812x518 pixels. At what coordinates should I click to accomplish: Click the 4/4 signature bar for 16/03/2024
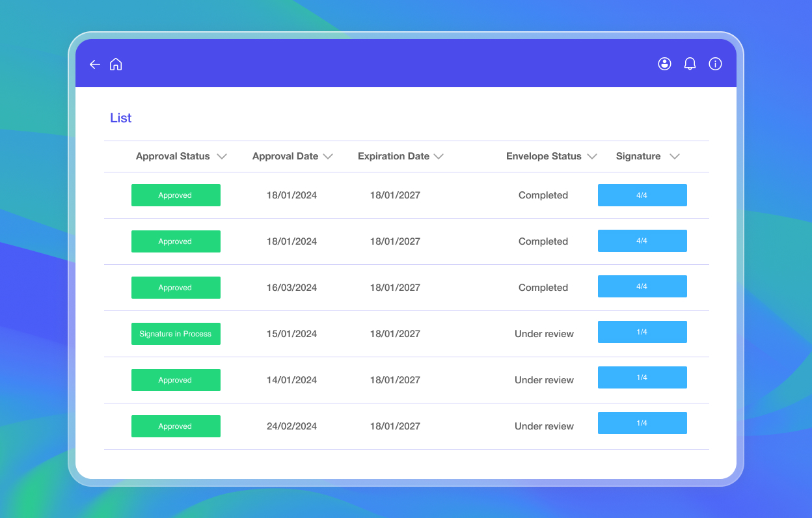tap(642, 286)
